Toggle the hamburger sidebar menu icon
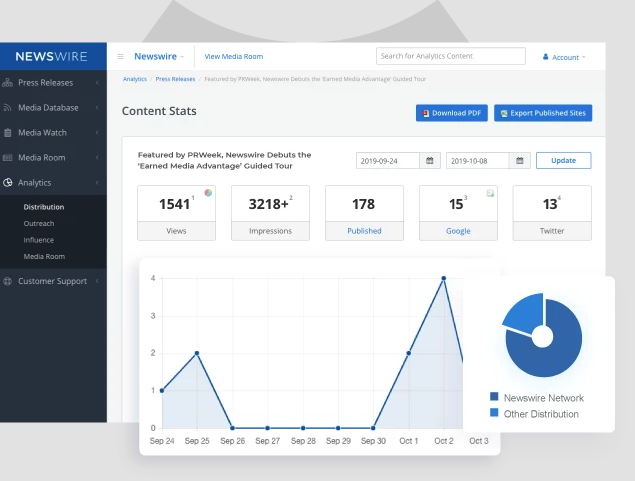 120,56
